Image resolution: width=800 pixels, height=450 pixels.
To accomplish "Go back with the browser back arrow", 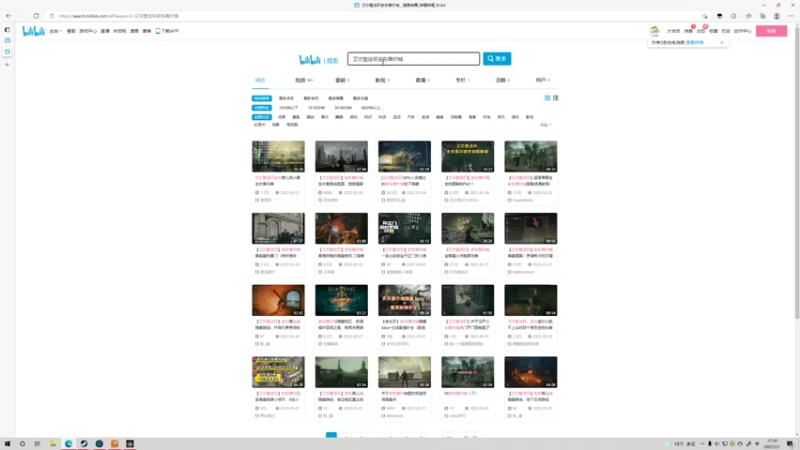I will pos(9,16).
